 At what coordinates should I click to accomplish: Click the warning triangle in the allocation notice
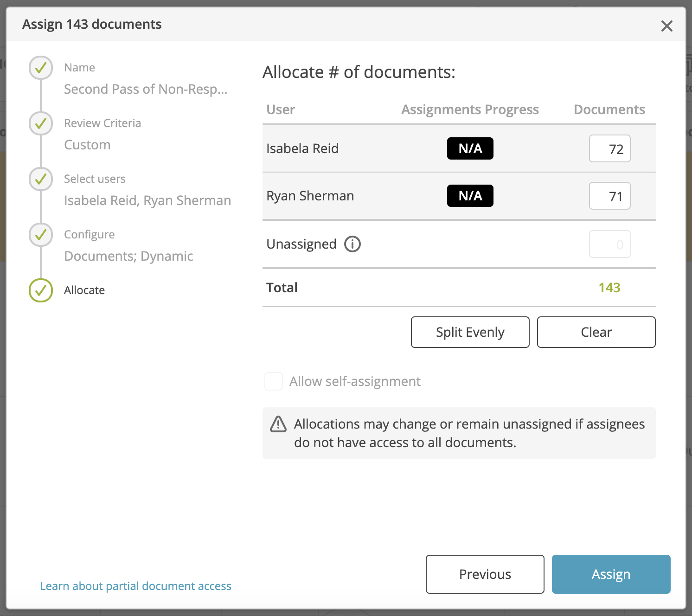point(278,423)
